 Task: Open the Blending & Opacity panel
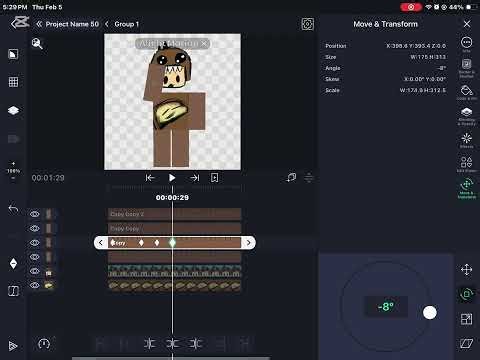tap(466, 116)
